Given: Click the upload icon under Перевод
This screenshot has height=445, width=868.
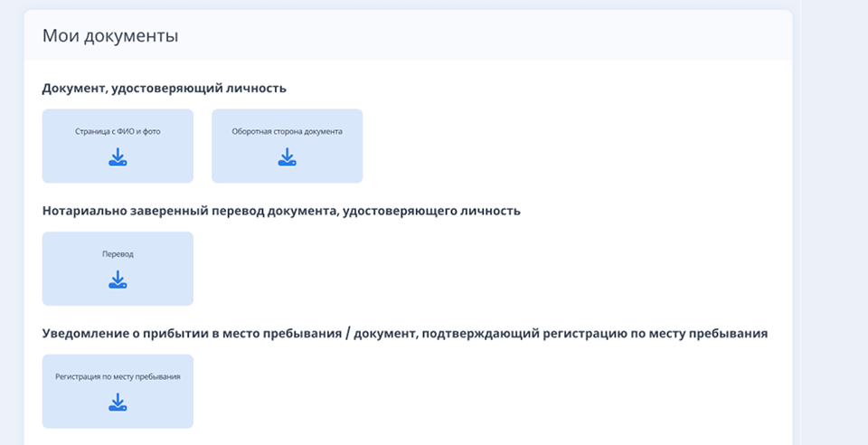Looking at the screenshot, I should (118, 280).
